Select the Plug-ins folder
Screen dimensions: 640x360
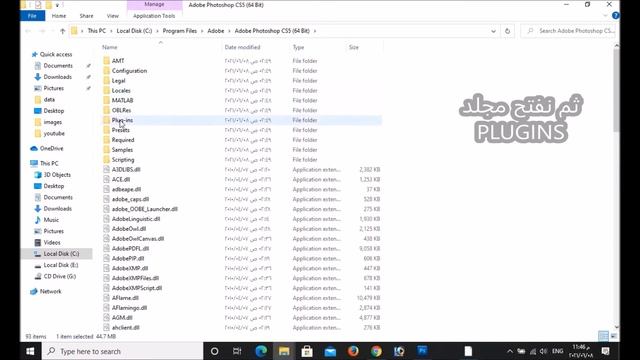[241, 120]
